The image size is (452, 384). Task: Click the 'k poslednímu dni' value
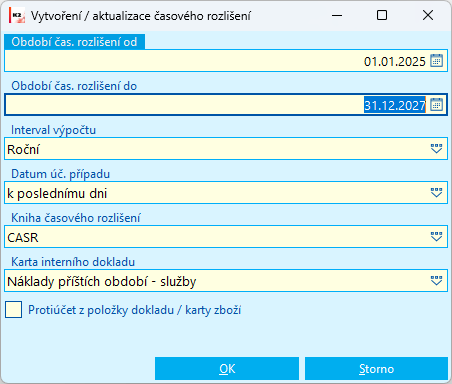tap(226, 193)
